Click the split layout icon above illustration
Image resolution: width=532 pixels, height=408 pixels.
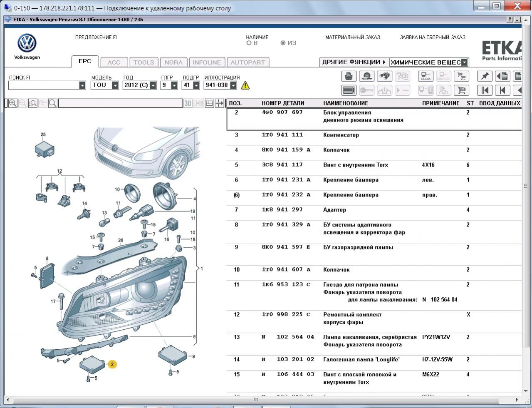[x=210, y=103]
